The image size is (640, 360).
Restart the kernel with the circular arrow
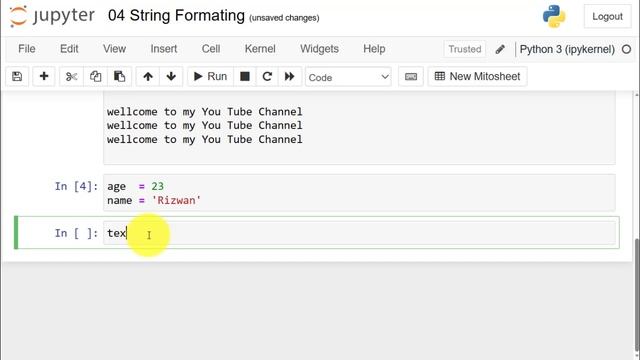267,76
